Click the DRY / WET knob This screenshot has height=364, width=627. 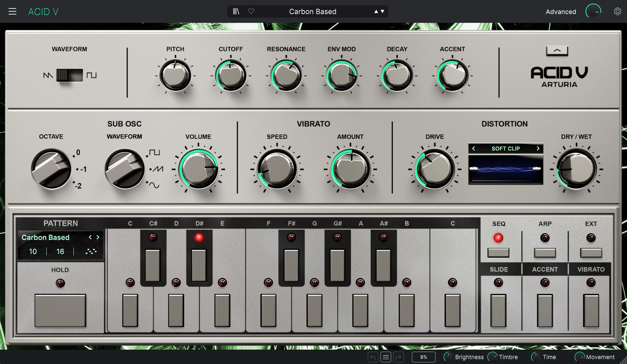[576, 169]
